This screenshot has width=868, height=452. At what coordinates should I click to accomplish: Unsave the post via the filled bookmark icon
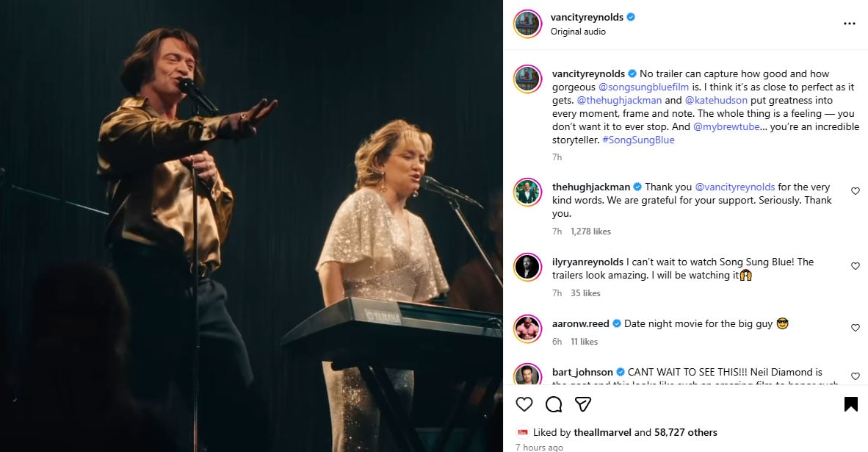pyautogui.click(x=850, y=403)
